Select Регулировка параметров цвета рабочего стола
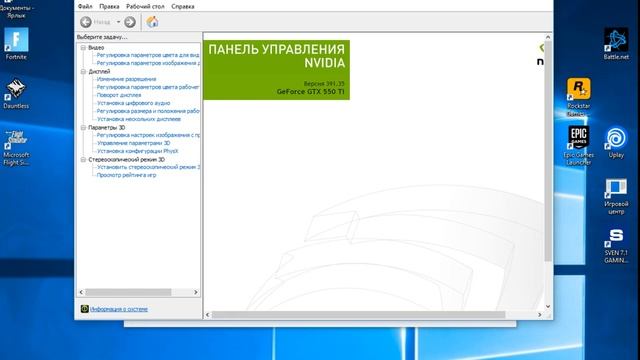This screenshot has width=640, height=360. pos(148,87)
